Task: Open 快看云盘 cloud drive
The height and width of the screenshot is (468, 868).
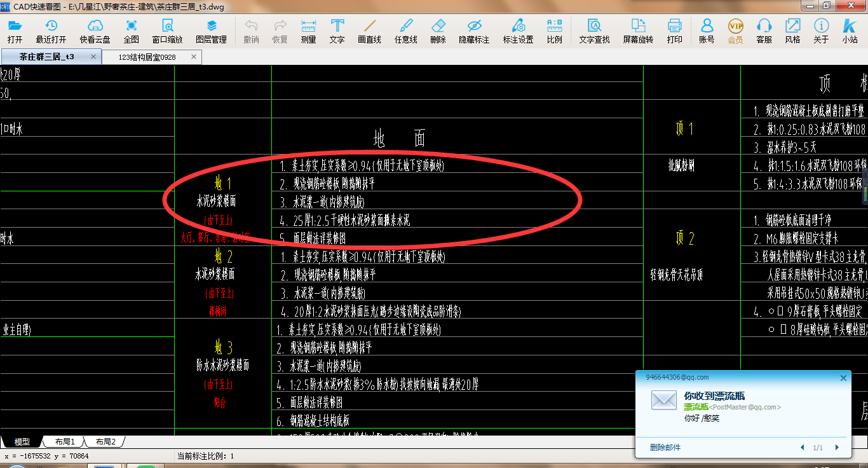Action: [95, 31]
